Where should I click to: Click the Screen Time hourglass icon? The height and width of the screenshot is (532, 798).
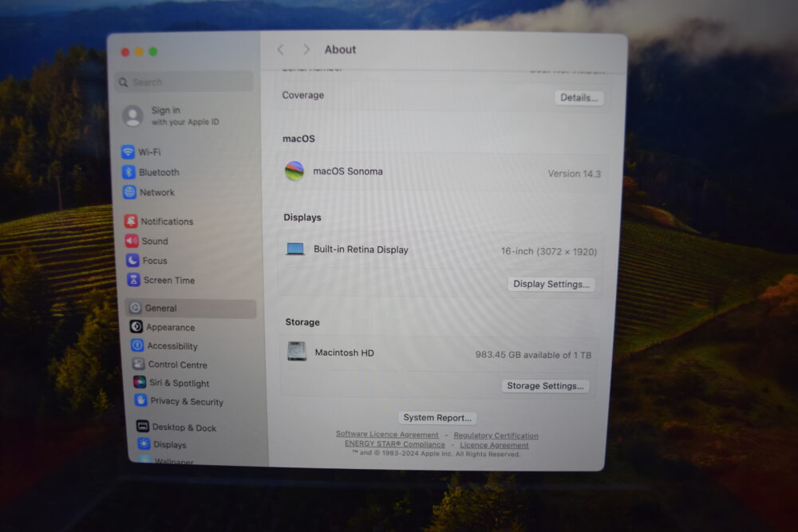133,280
